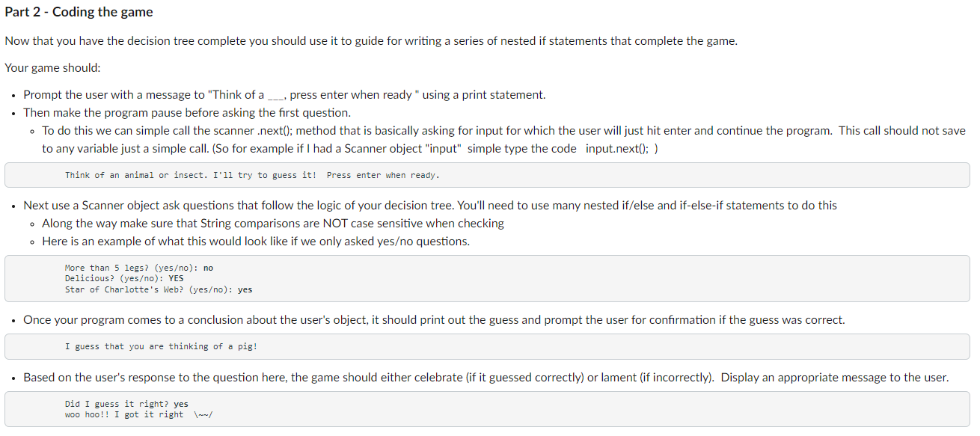Click the paragraph about the decision tree guide
This screenshot has width=980, height=436.
click(371, 41)
